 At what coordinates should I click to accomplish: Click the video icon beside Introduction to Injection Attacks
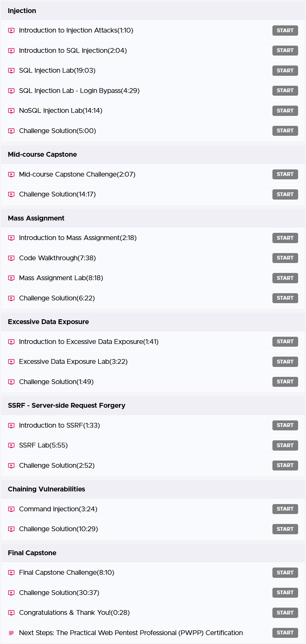[x=11, y=31]
